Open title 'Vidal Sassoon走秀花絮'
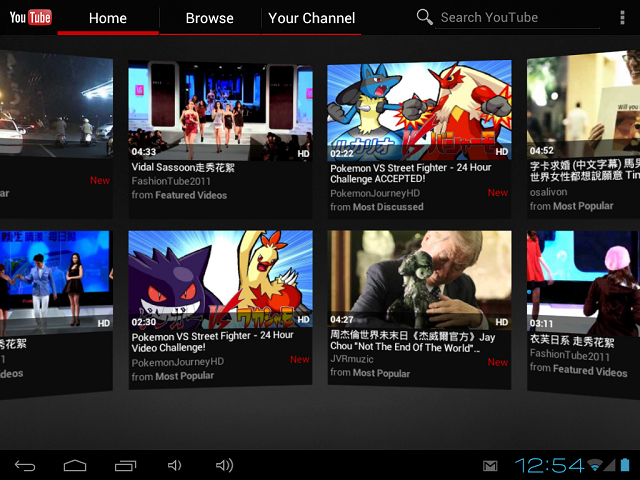The image size is (640, 480). 183,167
